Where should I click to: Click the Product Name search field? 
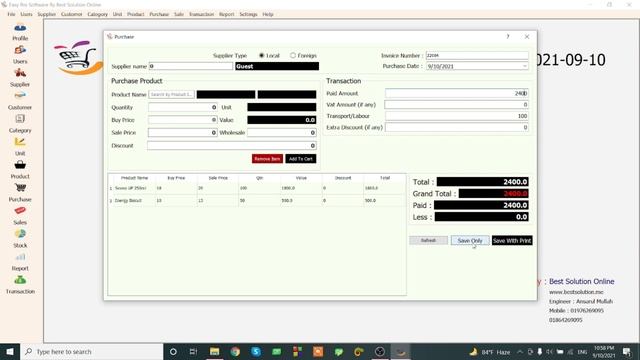[x=171, y=94]
